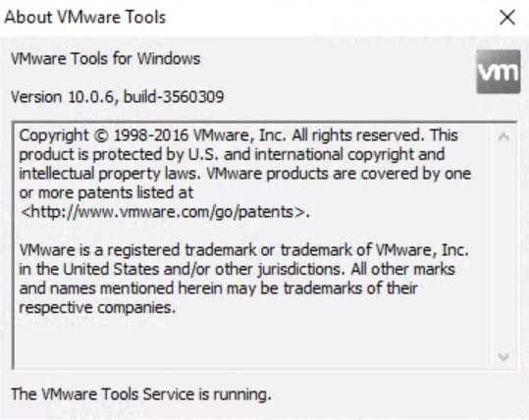Click the Version 10.0.6 build label
The height and width of the screenshot is (420, 529).
(x=118, y=97)
